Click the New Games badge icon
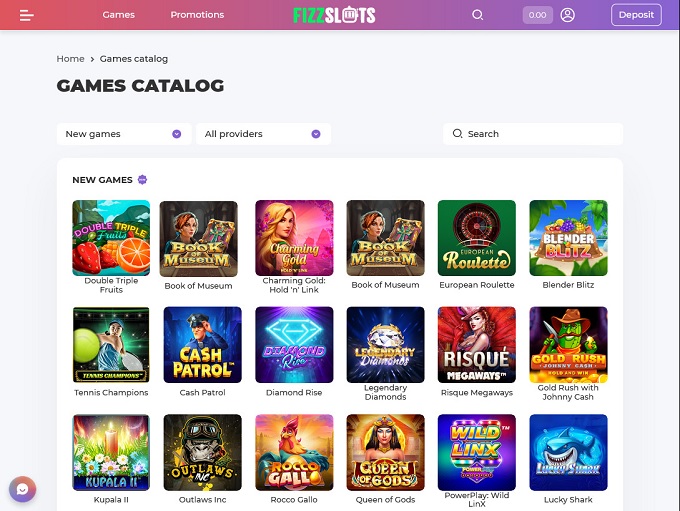 tap(142, 180)
